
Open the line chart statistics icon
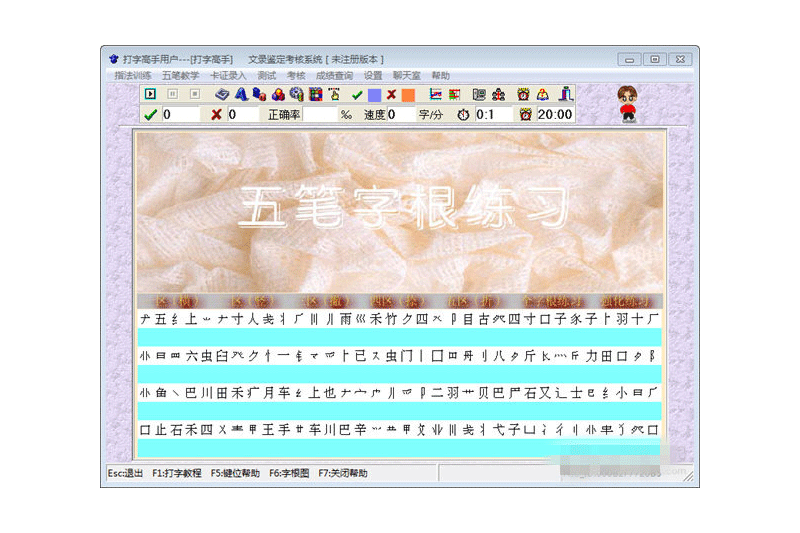[x=435, y=94]
